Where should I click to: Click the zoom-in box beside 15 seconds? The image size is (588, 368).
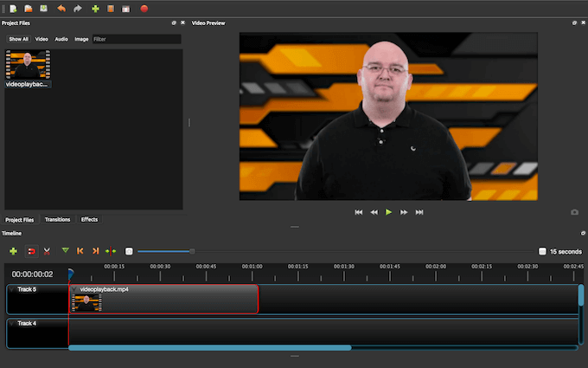click(x=542, y=251)
